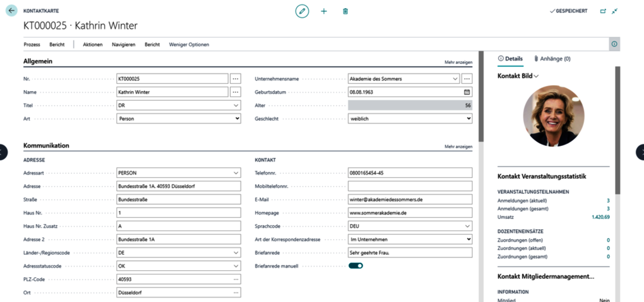644x302 pixels.
Task: Click Weniger Optionen
Action: point(189,45)
